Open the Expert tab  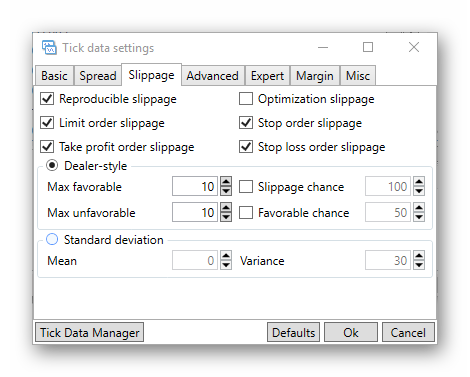tap(267, 76)
